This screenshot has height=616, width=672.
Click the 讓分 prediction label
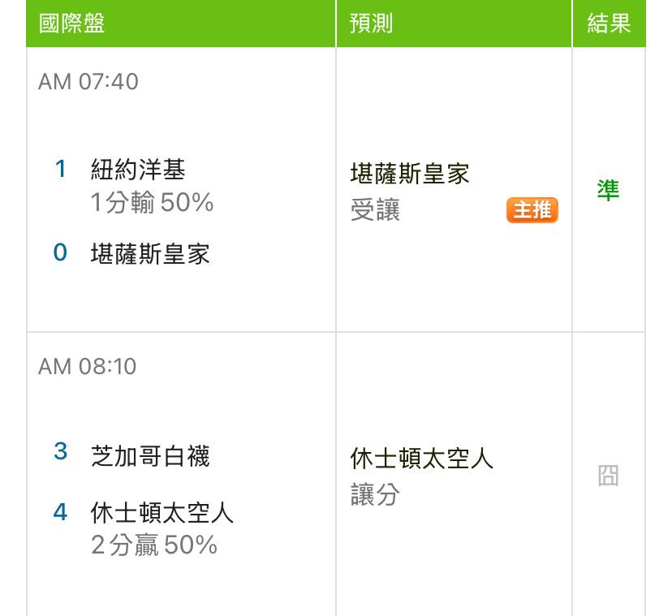[x=375, y=494]
